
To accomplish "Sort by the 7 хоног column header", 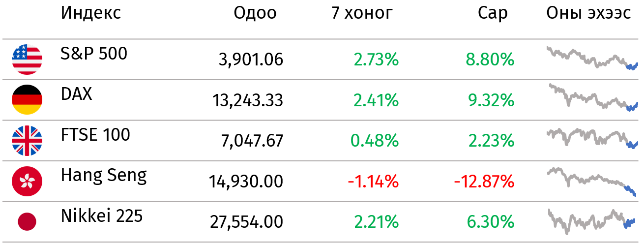I will point(362,13).
